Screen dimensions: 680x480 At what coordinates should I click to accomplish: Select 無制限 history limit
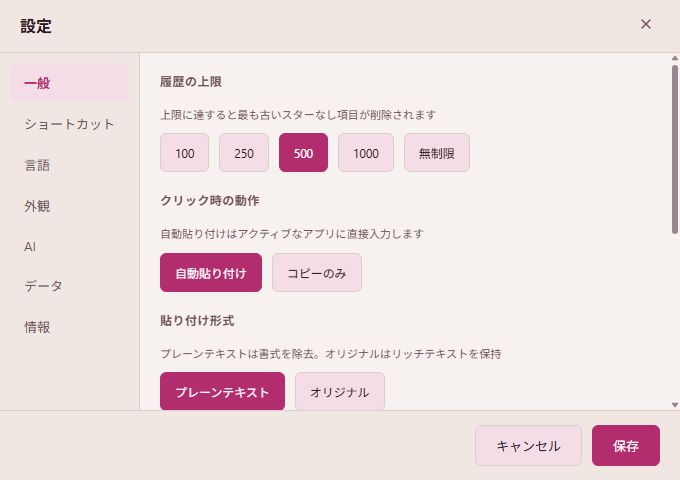(437, 153)
